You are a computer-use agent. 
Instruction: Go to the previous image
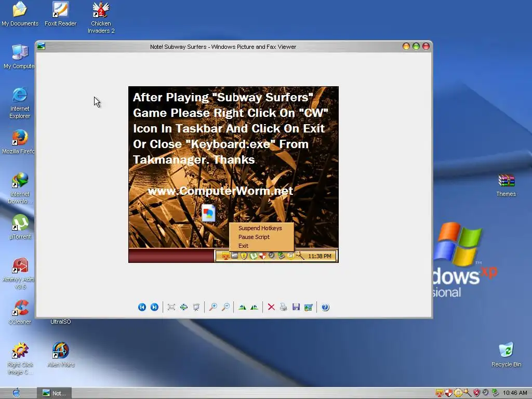coord(142,307)
